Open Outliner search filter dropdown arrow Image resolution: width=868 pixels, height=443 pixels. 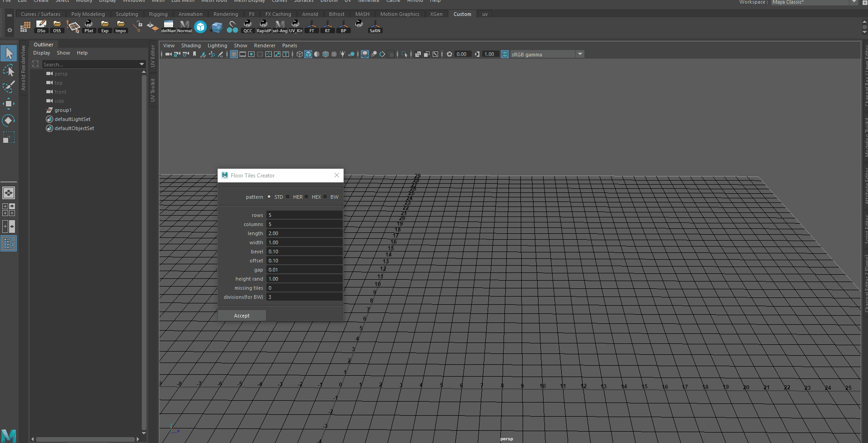pyautogui.click(x=142, y=65)
